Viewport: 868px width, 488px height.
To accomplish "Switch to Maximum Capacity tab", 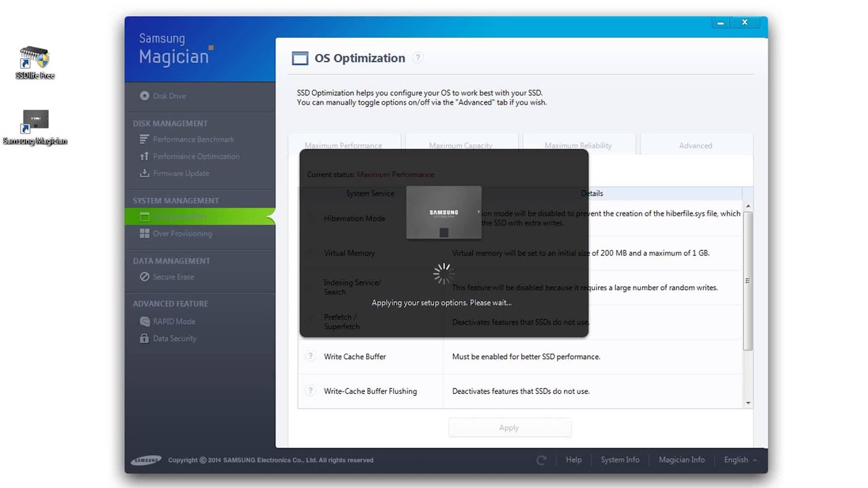I will [x=460, y=146].
